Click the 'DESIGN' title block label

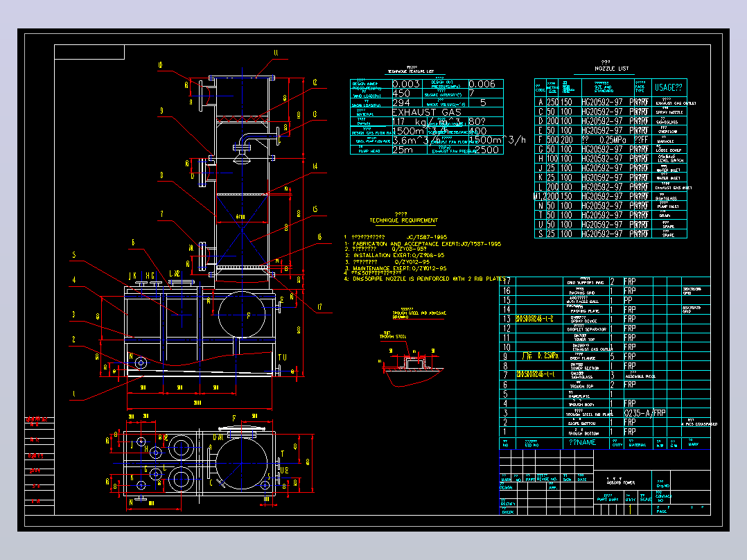[506, 487]
